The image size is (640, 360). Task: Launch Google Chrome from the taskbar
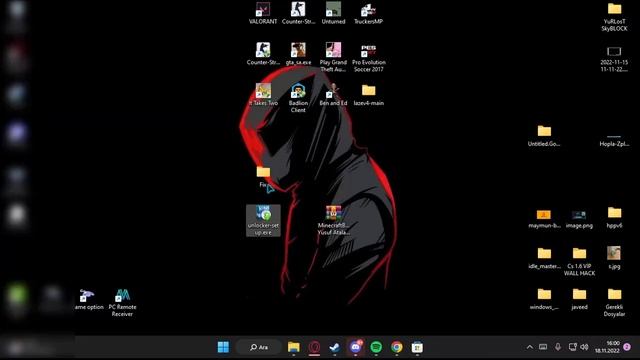(x=396, y=347)
